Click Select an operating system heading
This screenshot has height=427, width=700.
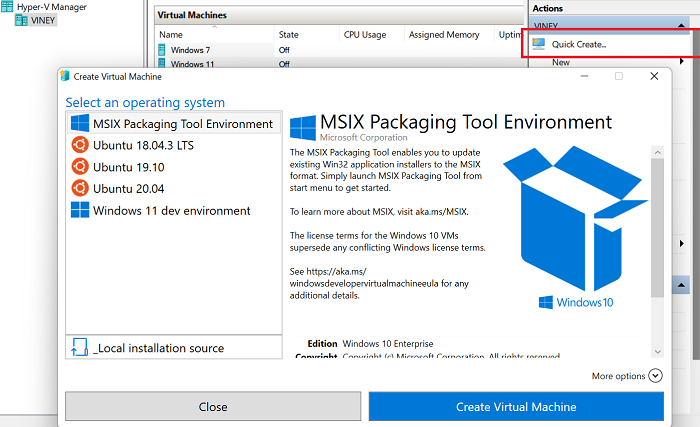[x=145, y=102]
